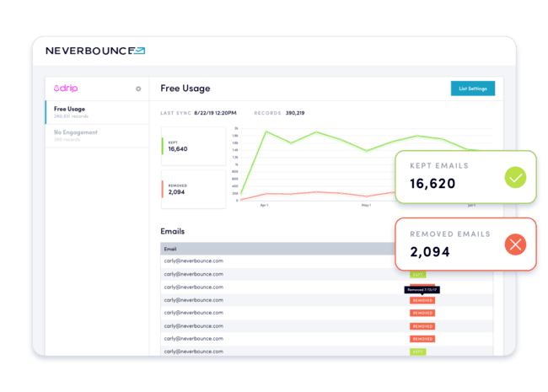Click the bottom-most green KEPT status badge

[418, 352]
